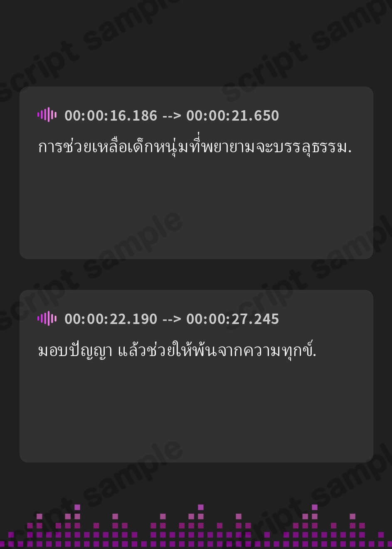
Task: Select the end timestamp 00:00:21.650
Action: point(233,115)
